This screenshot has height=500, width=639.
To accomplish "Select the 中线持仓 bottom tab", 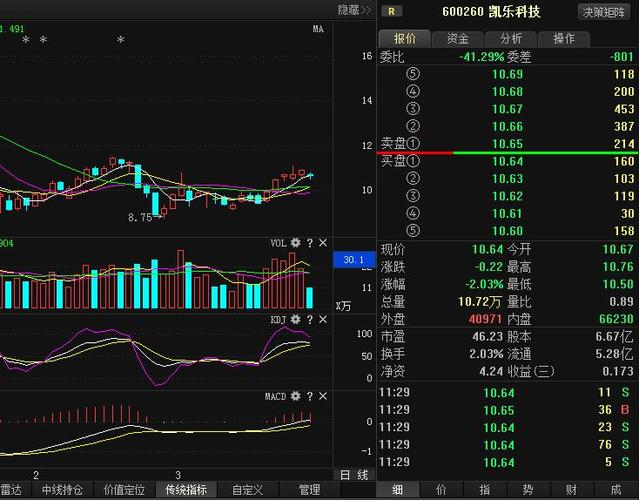I will click(62, 489).
